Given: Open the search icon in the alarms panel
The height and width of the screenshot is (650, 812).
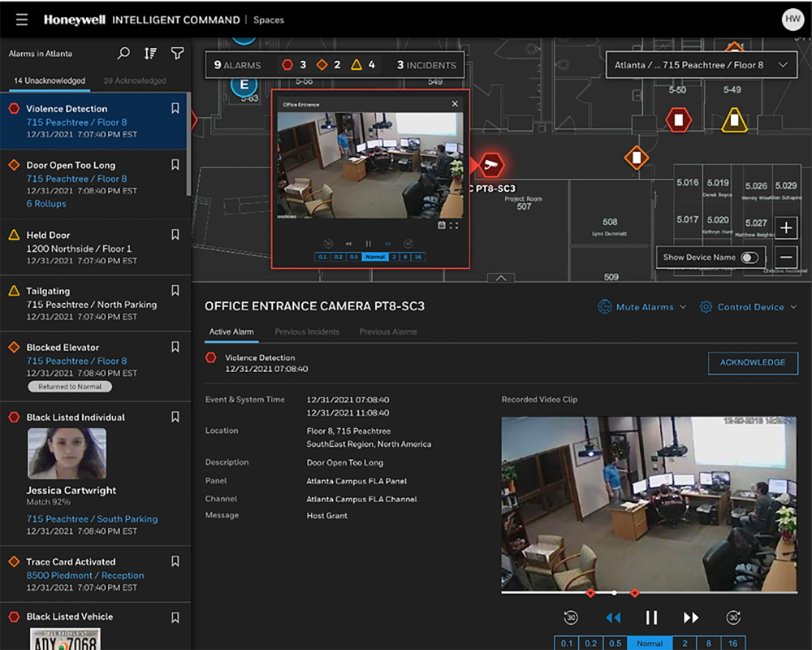Looking at the screenshot, I should click(123, 53).
